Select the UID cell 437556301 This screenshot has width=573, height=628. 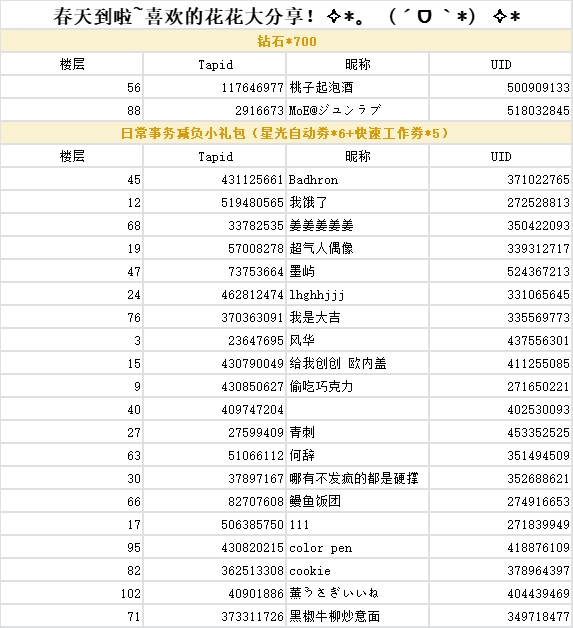pyautogui.click(x=501, y=340)
